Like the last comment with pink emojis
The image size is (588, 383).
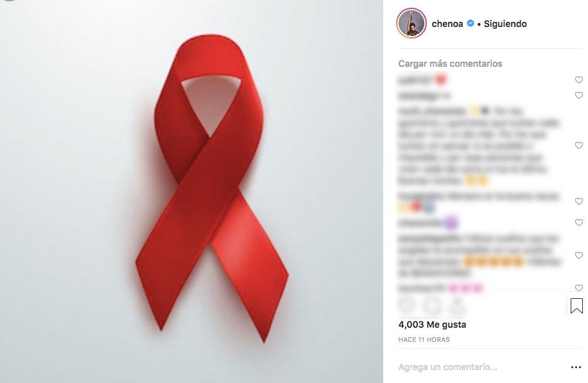[x=578, y=288]
